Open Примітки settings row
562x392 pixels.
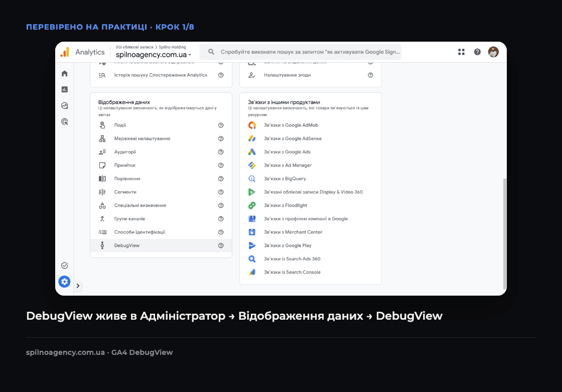click(161, 165)
